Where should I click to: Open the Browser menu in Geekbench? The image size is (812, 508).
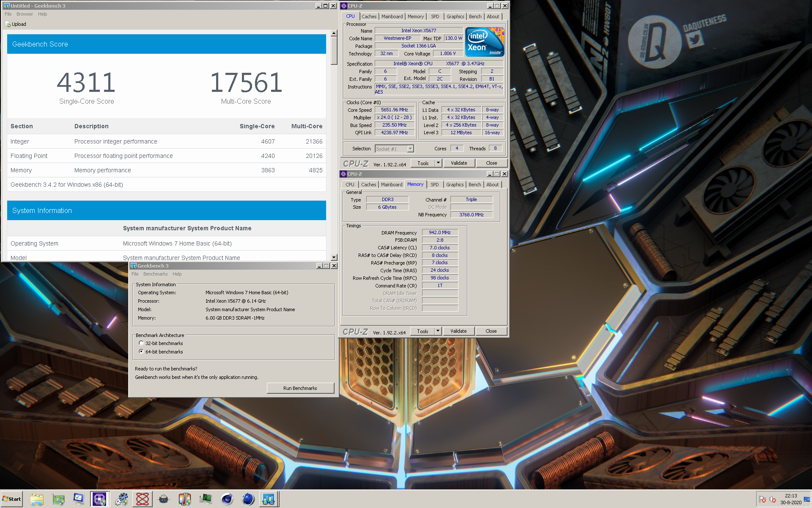click(x=25, y=14)
